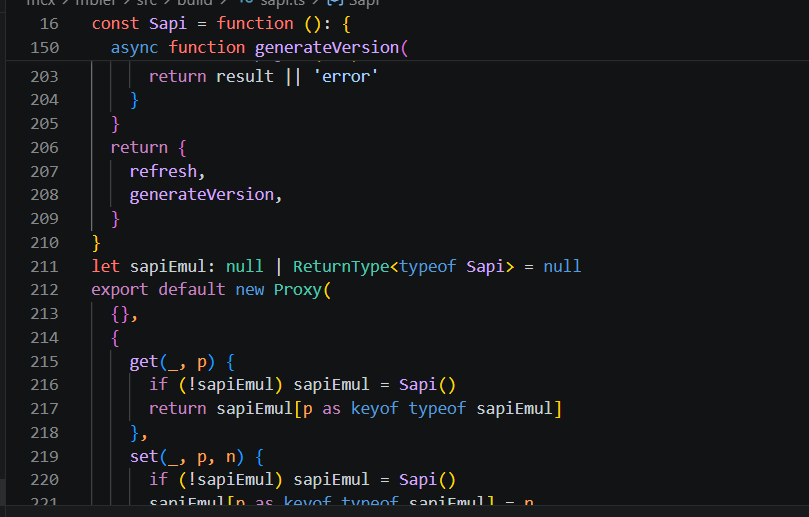Click sapiEmul variable declaration on line 211
809x517 pixels.
(168, 267)
